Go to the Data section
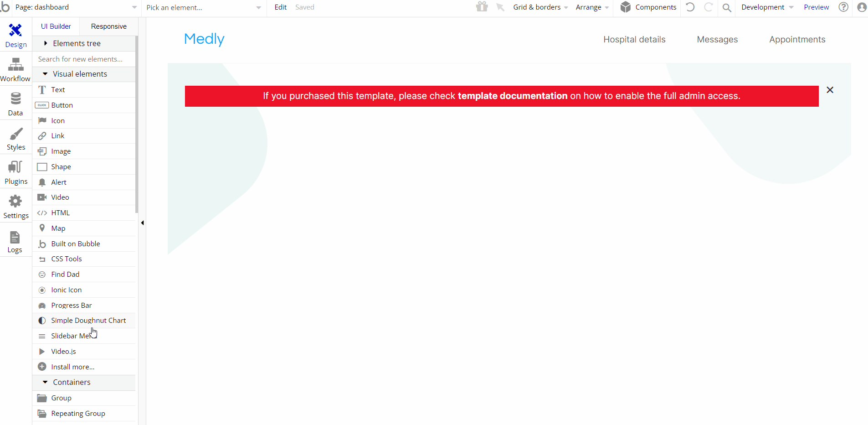 [x=15, y=104]
